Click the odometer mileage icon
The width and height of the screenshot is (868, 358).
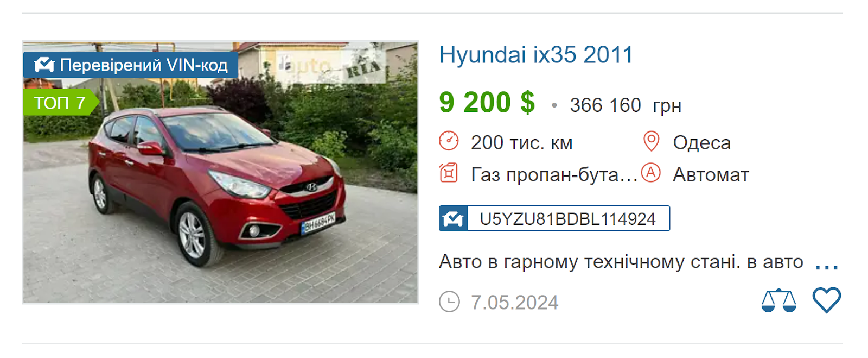(x=449, y=141)
